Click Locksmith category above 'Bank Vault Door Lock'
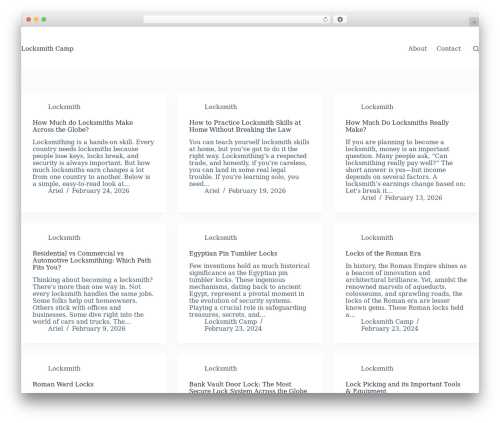This screenshot has width=500, height=423. tap(221, 369)
